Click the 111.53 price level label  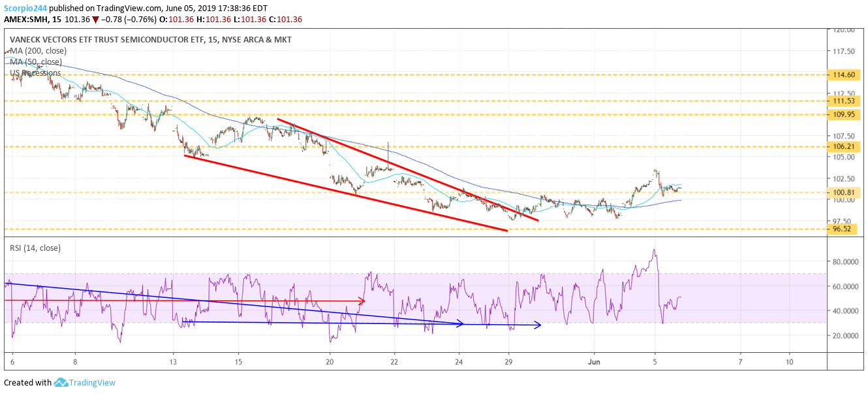pyautogui.click(x=845, y=101)
